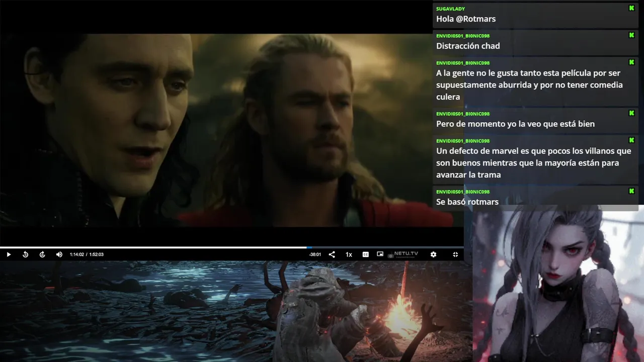Screen dimensions: 644x362
Task: Select message 'Se basó rotmars'
Action: coord(467,202)
